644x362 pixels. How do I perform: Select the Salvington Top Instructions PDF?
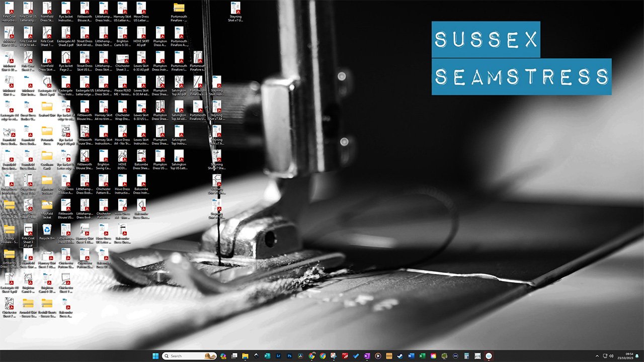pos(179,136)
